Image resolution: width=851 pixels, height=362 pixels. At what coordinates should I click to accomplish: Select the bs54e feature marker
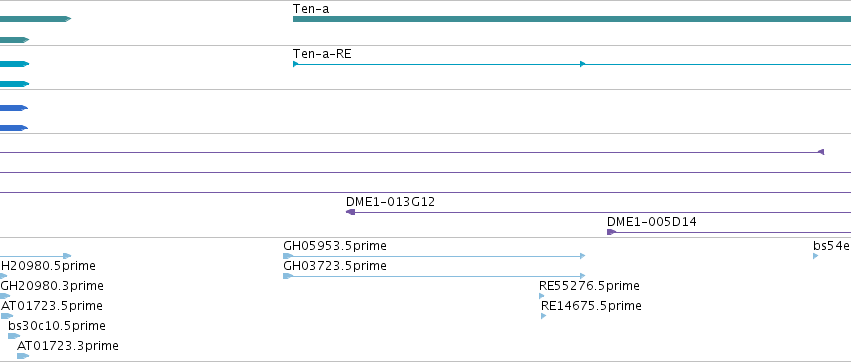pos(816,256)
